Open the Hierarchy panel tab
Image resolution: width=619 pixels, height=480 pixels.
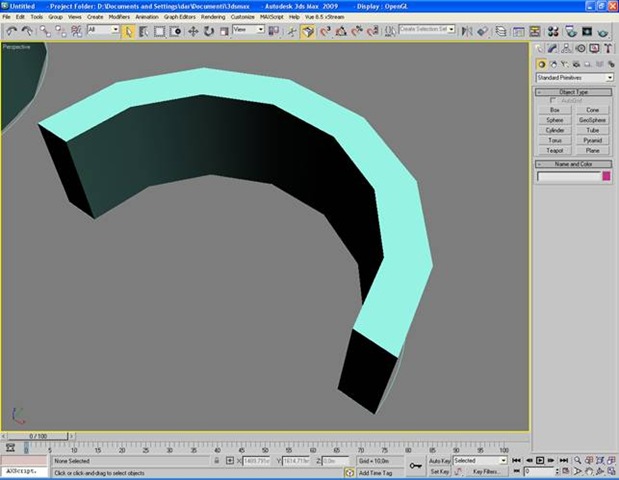(x=567, y=49)
